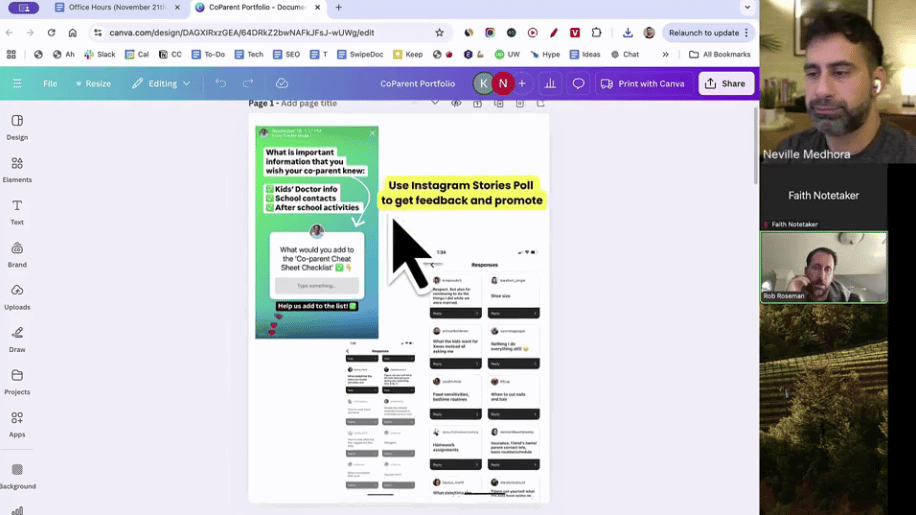This screenshot has height=515, width=916.
Task: Click the Add page title field
Action: [x=308, y=103]
